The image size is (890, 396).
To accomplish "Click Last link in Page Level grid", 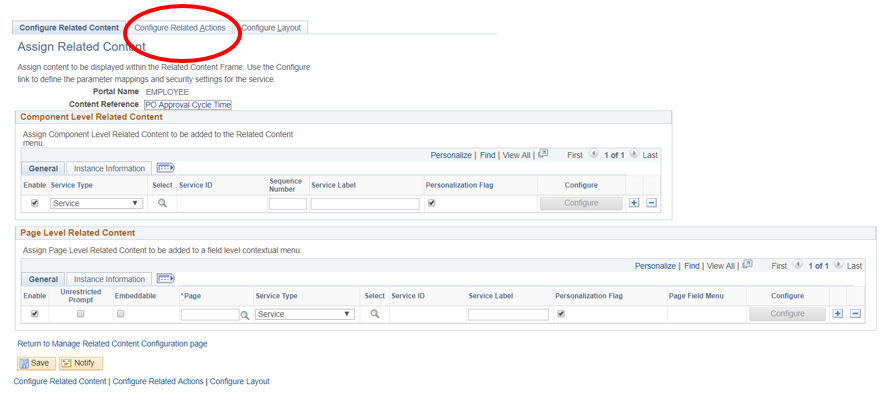I will tap(854, 266).
